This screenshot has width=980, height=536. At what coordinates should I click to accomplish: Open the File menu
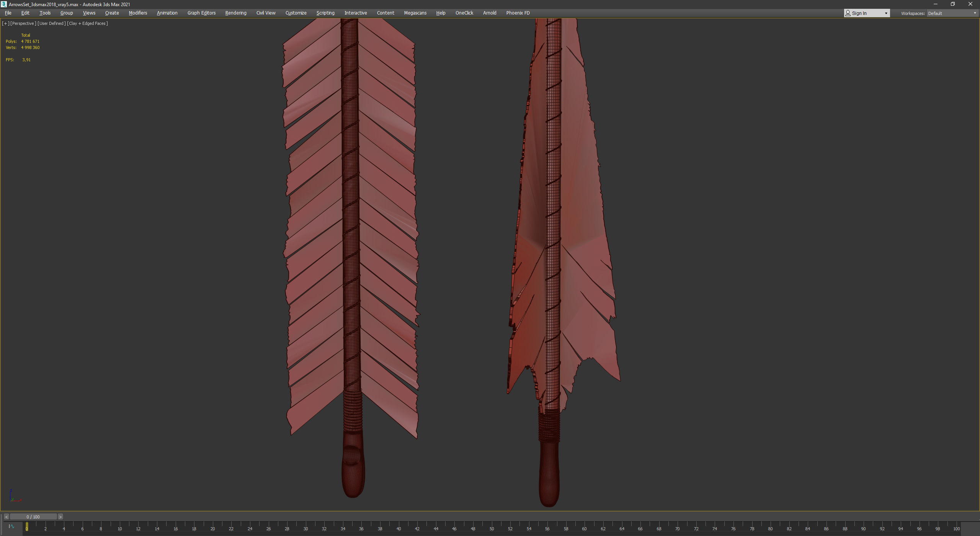(x=8, y=13)
